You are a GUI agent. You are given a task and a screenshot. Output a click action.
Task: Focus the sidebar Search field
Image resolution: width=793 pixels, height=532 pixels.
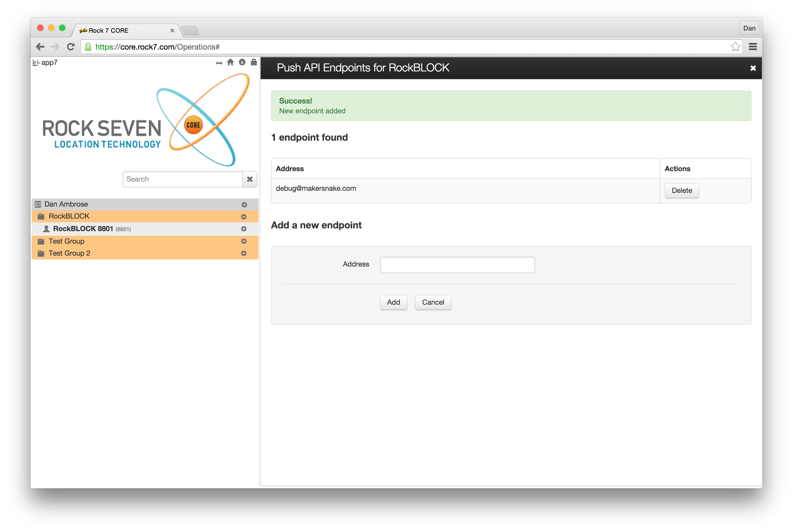coord(183,179)
